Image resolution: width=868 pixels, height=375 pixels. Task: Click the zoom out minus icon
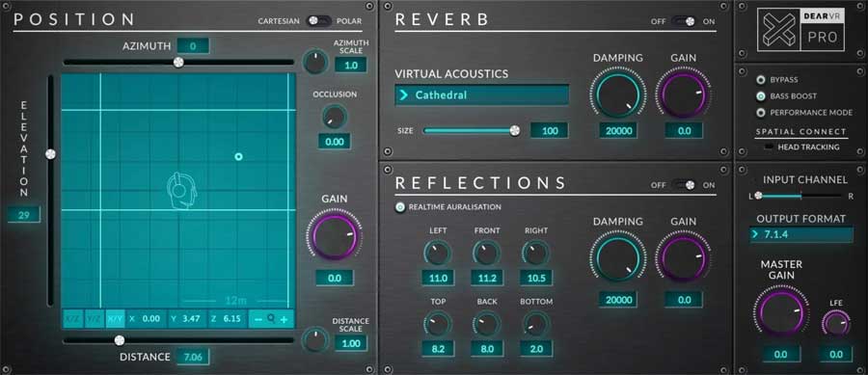[x=258, y=319]
